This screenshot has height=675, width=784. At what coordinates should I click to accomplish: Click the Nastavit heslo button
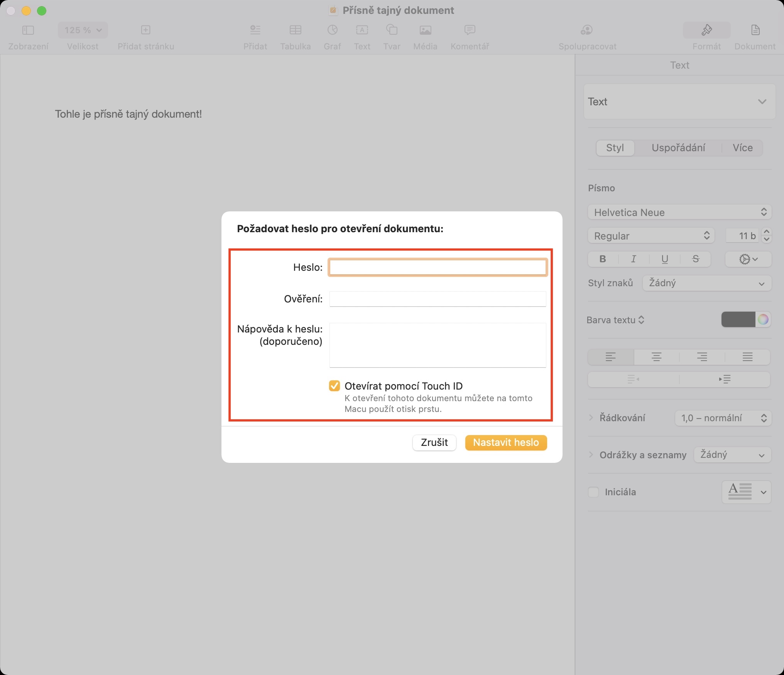[x=506, y=442]
